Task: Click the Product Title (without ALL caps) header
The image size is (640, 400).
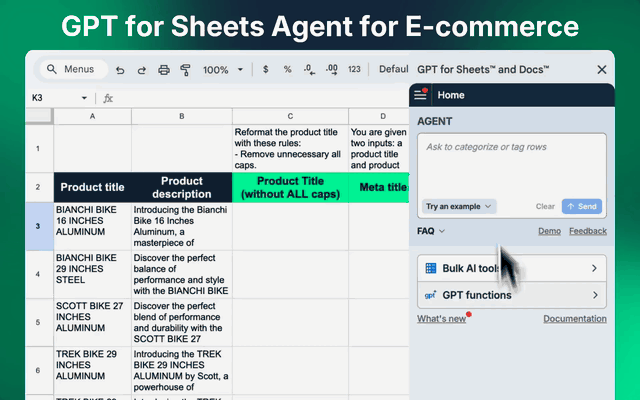Action: pyautogui.click(x=290, y=187)
